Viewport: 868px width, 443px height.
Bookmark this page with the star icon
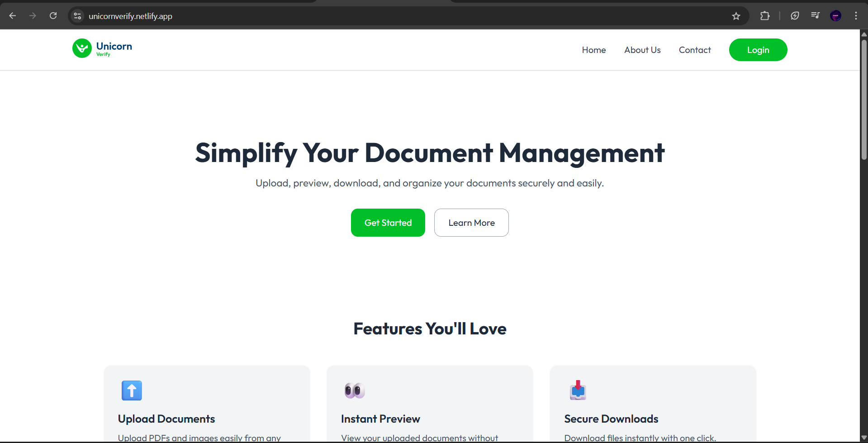tap(736, 16)
